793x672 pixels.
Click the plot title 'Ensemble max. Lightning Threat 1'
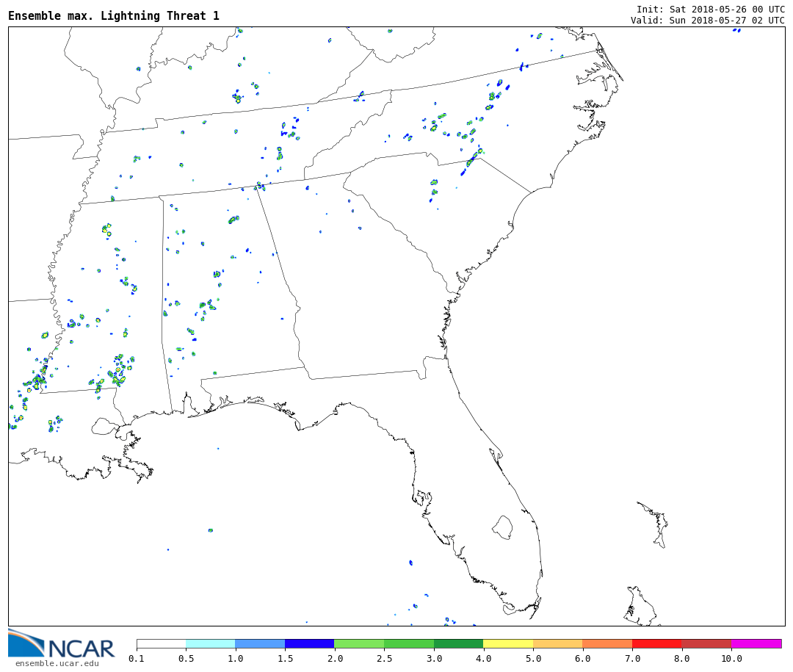point(114,15)
